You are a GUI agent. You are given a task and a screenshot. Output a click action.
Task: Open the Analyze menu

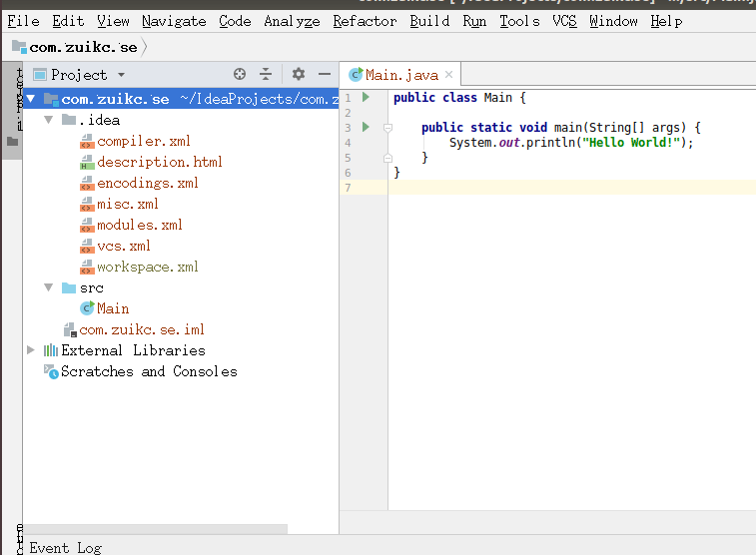pyautogui.click(x=292, y=21)
